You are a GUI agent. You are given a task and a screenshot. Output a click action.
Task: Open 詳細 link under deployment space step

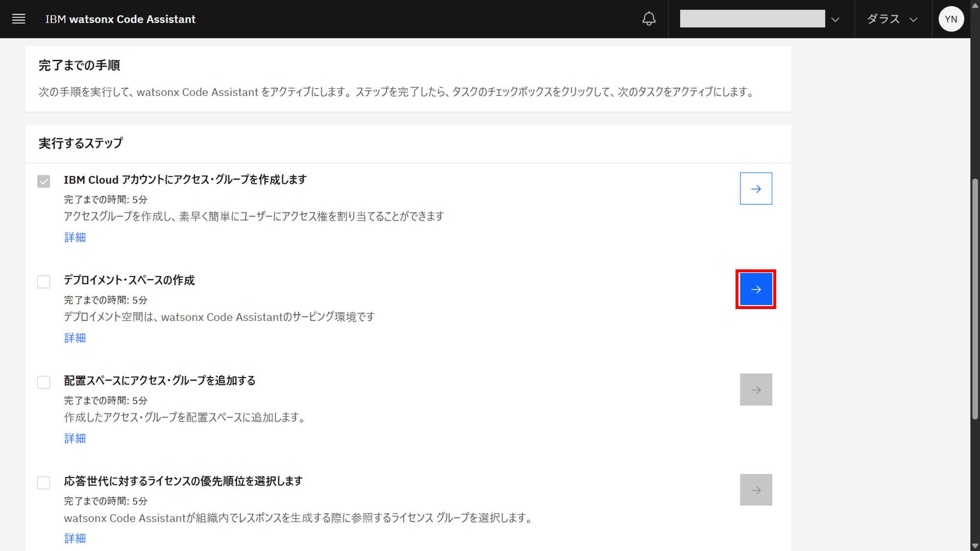point(75,338)
